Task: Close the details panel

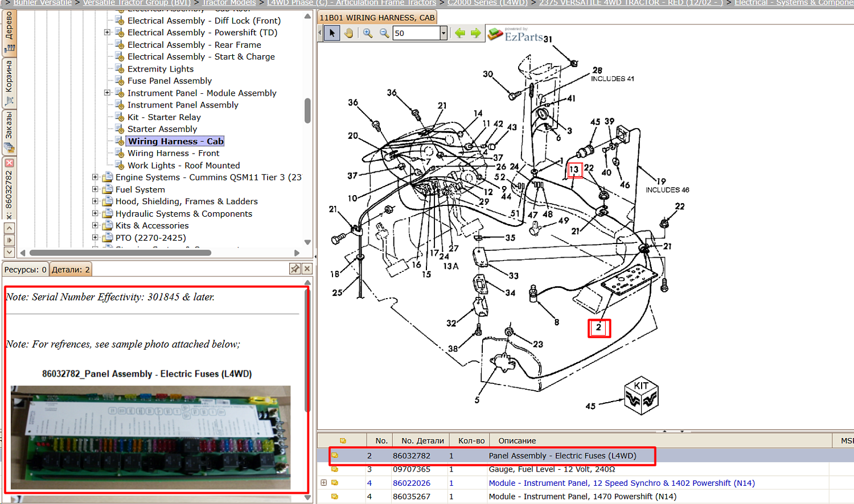Action: (307, 268)
